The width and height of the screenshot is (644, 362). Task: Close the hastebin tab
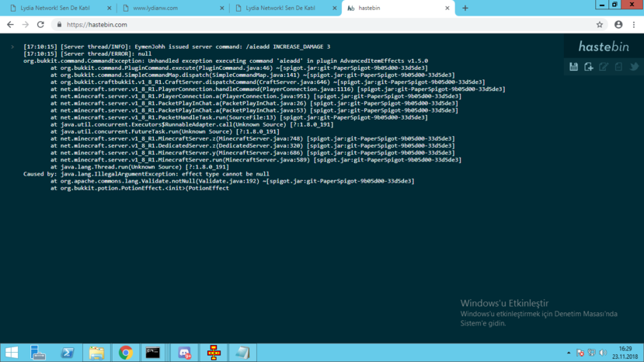click(447, 9)
